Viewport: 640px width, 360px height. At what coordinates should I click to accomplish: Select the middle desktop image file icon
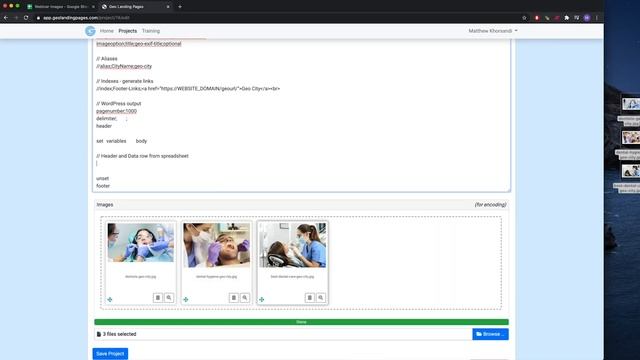[631, 138]
